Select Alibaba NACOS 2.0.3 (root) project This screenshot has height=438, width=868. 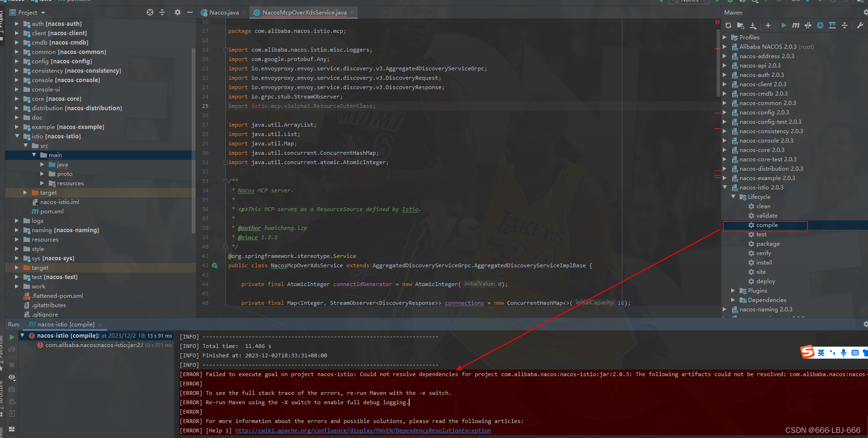tap(777, 46)
